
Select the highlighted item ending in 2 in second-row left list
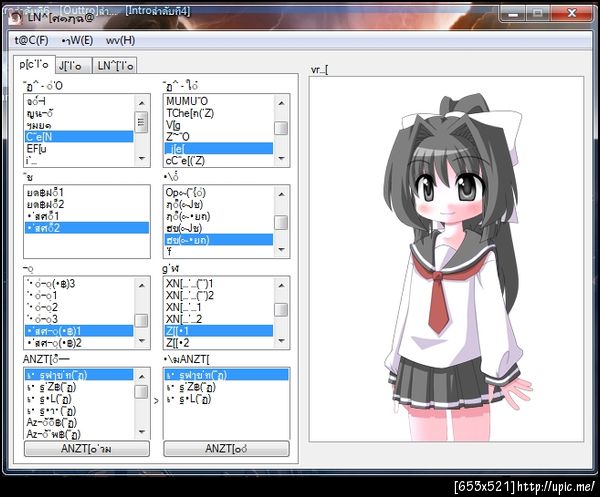tap(87, 228)
